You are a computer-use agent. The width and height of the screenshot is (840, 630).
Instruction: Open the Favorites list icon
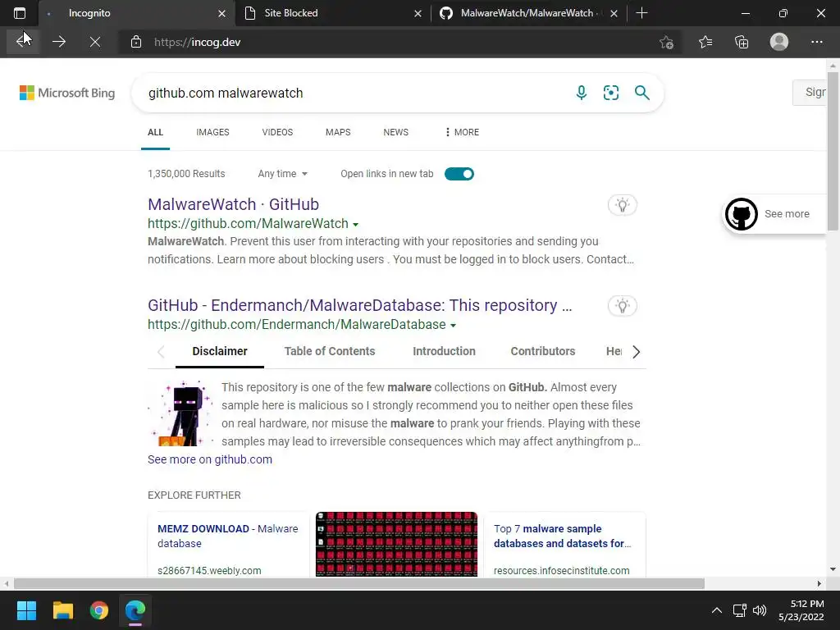pyautogui.click(x=705, y=42)
